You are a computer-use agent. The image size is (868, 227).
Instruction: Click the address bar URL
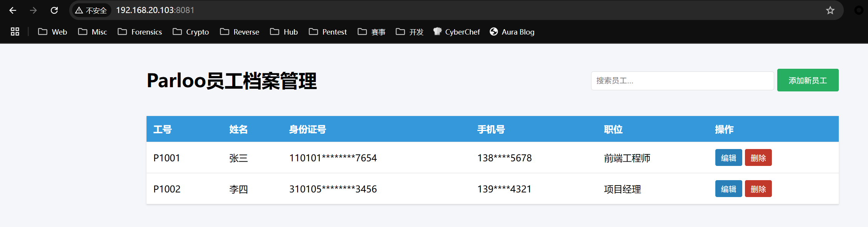pyautogui.click(x=155, y=10)
